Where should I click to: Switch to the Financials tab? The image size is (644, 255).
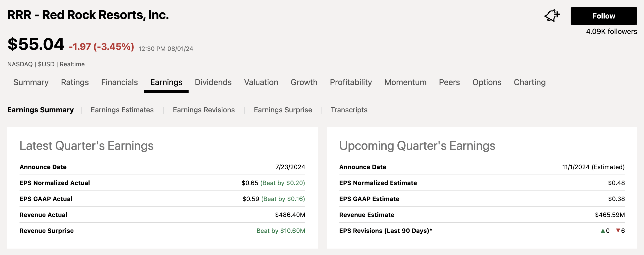(x=119, y=82)
